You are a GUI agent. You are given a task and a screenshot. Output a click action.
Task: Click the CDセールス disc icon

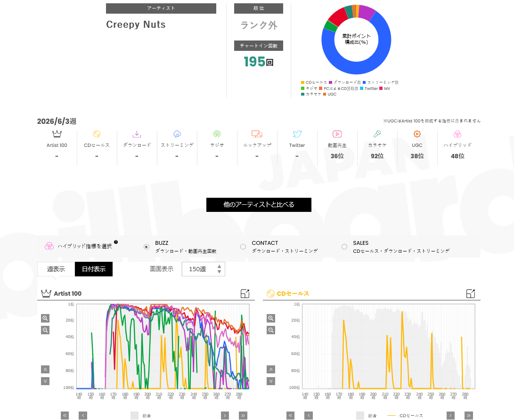tap(97, 134)
